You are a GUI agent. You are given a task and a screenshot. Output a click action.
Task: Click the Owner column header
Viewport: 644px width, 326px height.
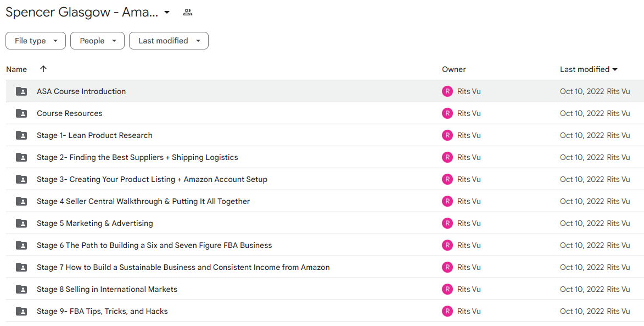(454, 69)
